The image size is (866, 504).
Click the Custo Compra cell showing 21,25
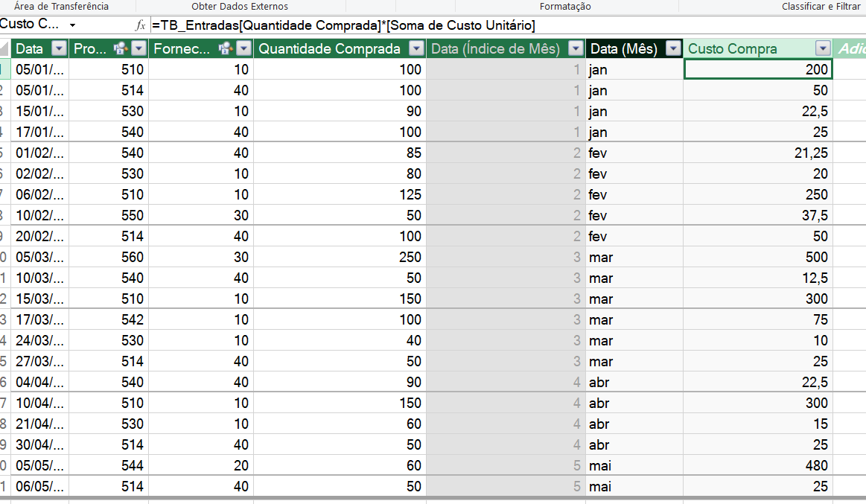(758, 153)
